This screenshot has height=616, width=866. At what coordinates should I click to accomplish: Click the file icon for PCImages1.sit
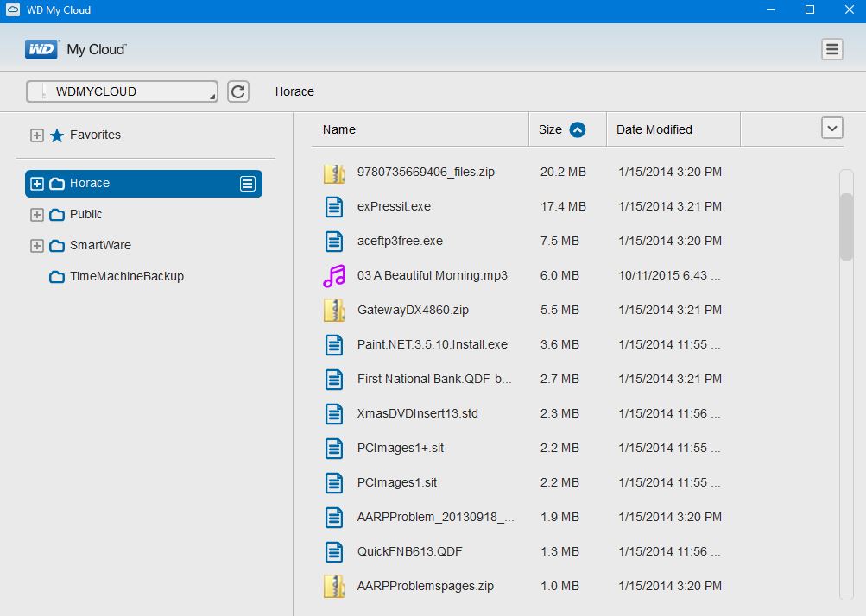334,483
